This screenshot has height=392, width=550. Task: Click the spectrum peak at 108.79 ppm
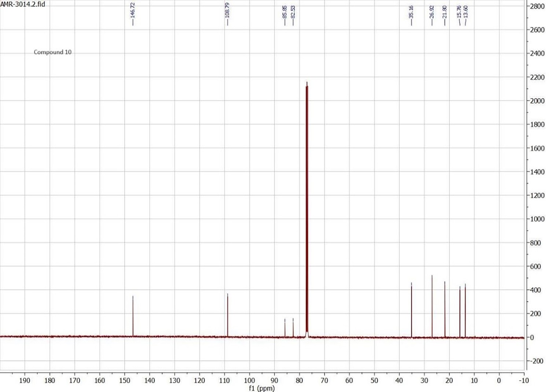pos(227,315)
